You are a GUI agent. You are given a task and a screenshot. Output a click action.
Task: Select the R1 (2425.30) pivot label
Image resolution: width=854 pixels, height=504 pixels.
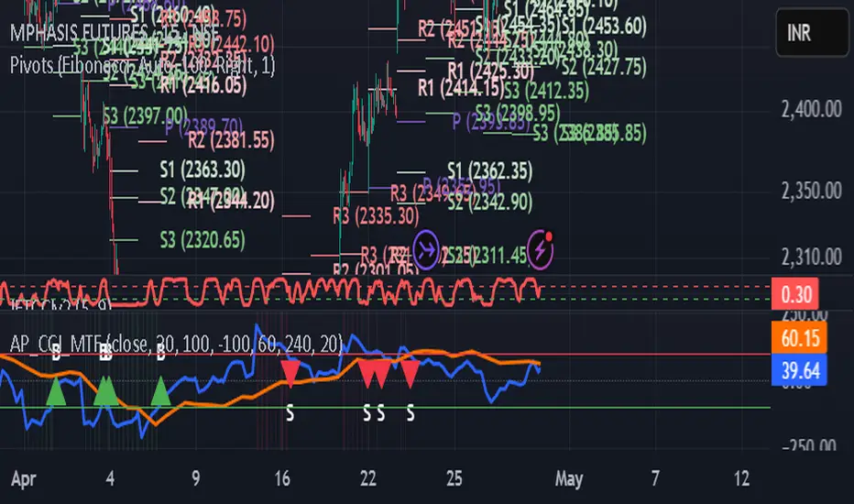tap(491, 71)
